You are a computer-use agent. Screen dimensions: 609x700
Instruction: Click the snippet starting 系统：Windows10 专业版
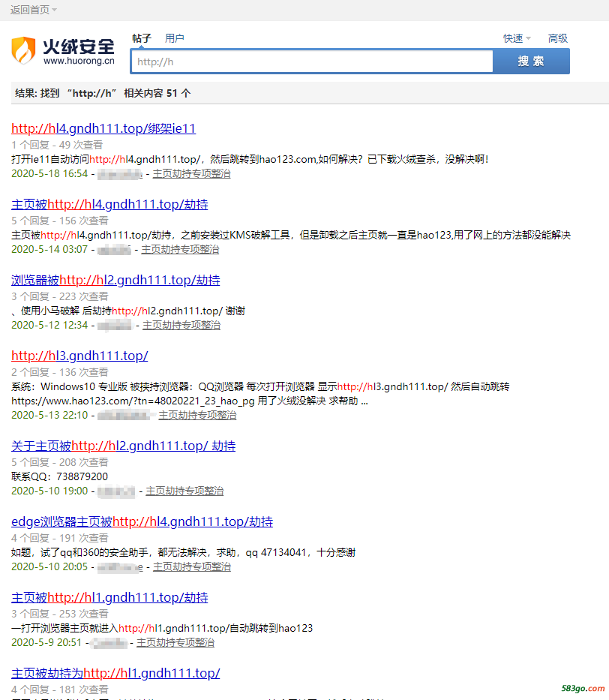[260, 386]
